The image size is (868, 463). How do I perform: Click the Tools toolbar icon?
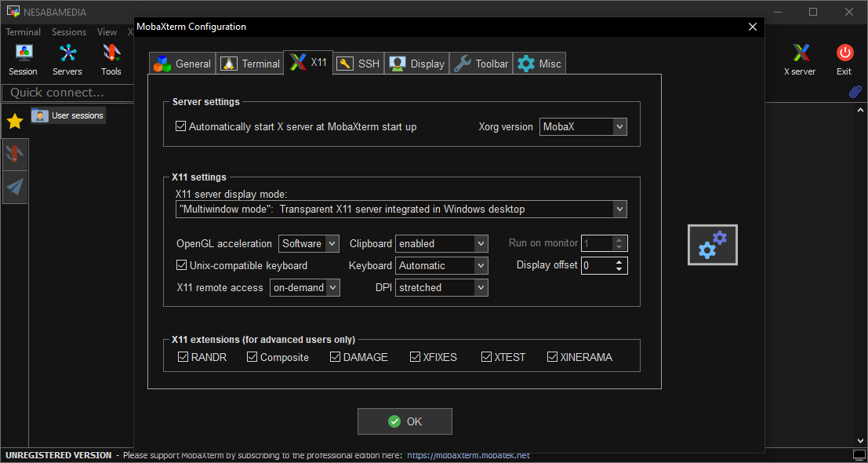pyautogui.click(x=111, y=54)
